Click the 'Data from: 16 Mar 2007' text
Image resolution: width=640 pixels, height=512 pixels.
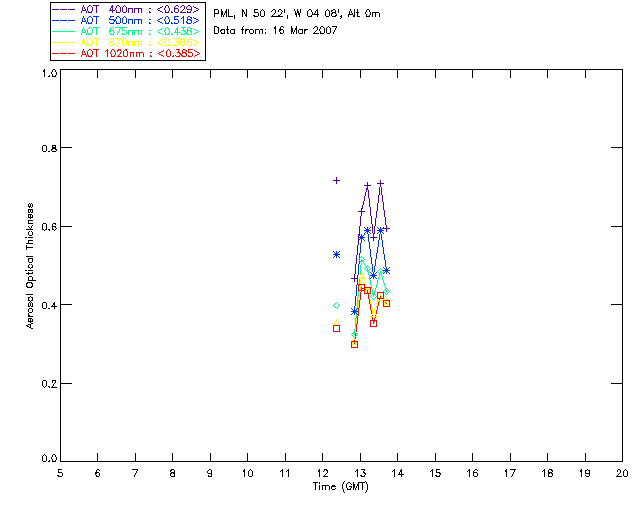275,30
